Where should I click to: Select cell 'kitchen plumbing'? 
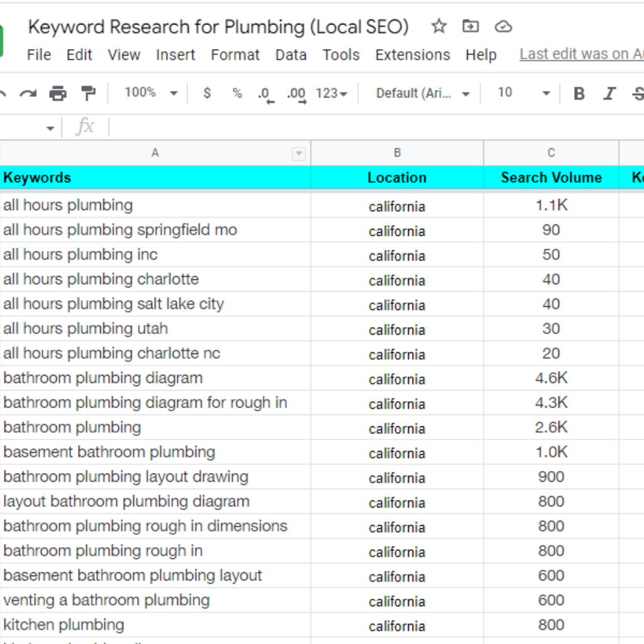[x=155, y=625]
